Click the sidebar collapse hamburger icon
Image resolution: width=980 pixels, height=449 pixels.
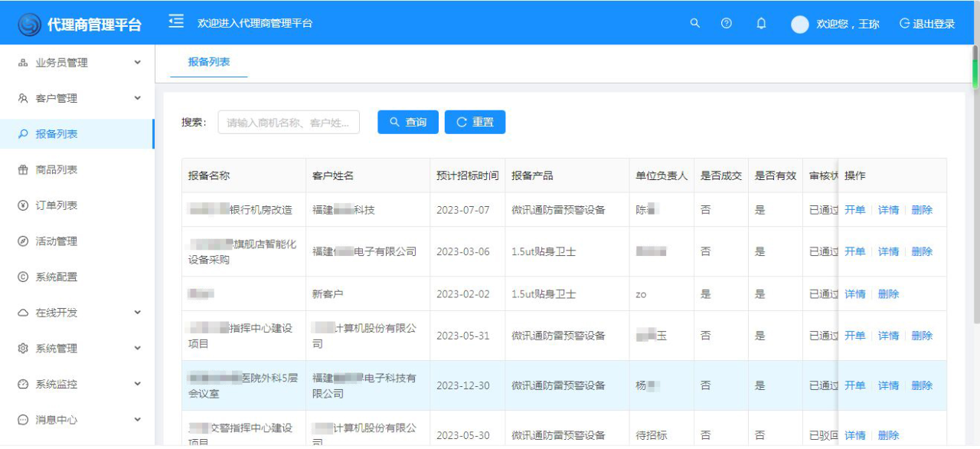tap(176, 21)
